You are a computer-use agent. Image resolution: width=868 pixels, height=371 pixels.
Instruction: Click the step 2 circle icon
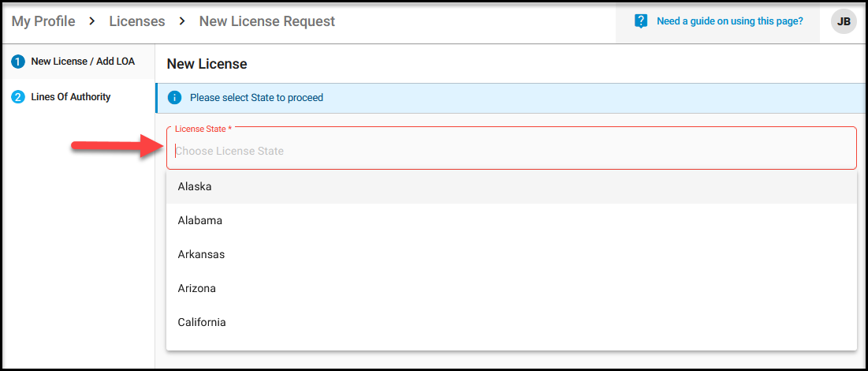coord(18,97)
